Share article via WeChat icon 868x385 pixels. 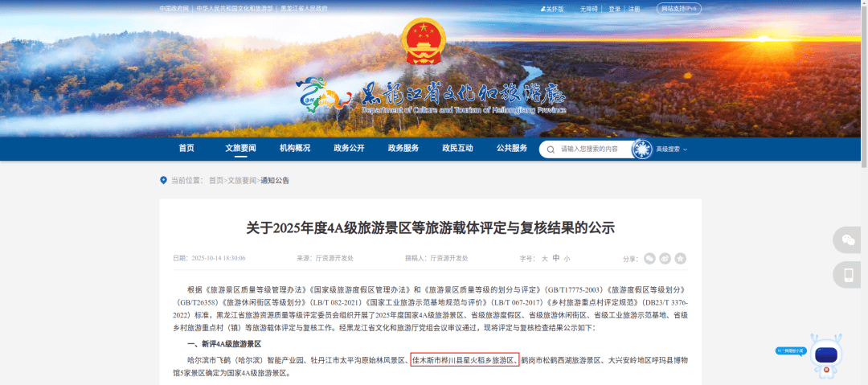pos(649,258)
